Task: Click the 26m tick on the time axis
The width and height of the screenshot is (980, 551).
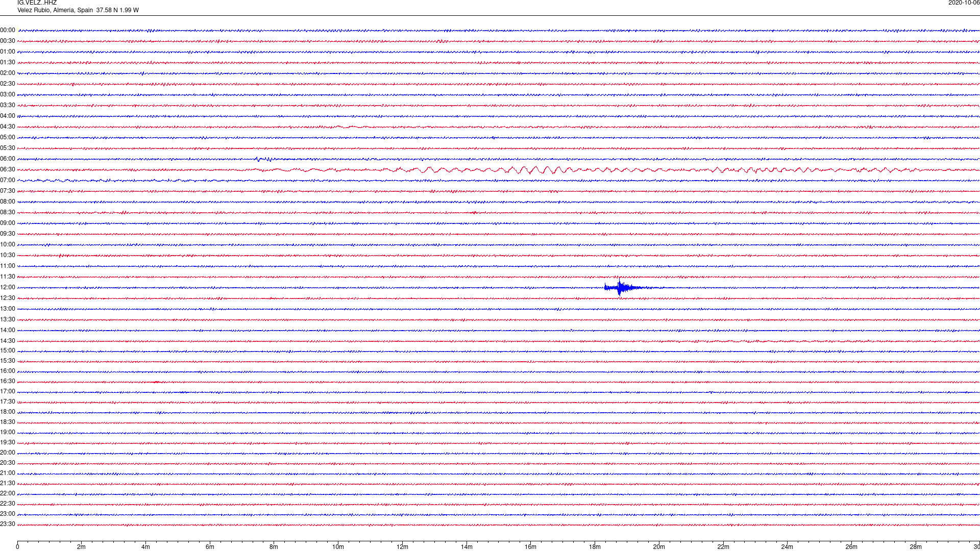Action: click(851, 547)
